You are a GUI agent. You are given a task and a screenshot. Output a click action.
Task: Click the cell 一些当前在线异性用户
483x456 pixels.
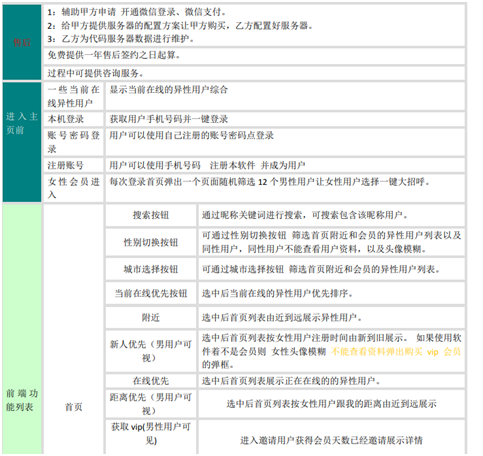74,96
